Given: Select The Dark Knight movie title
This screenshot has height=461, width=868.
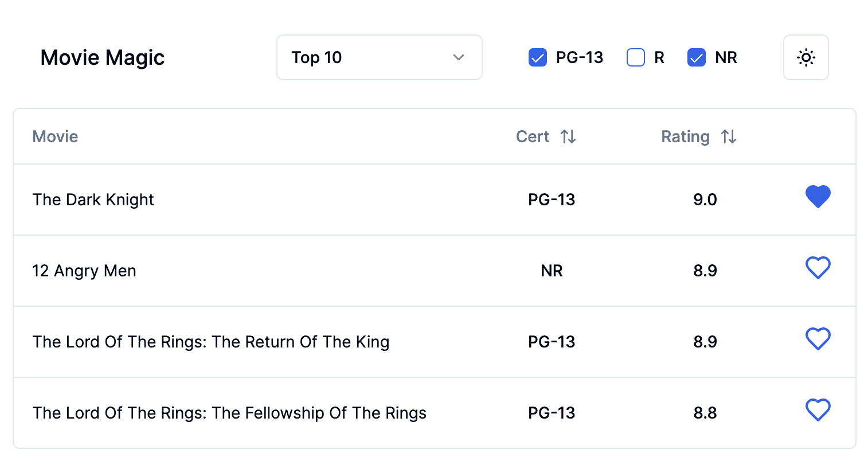Looking at the screenshot, I should (93, 200).
